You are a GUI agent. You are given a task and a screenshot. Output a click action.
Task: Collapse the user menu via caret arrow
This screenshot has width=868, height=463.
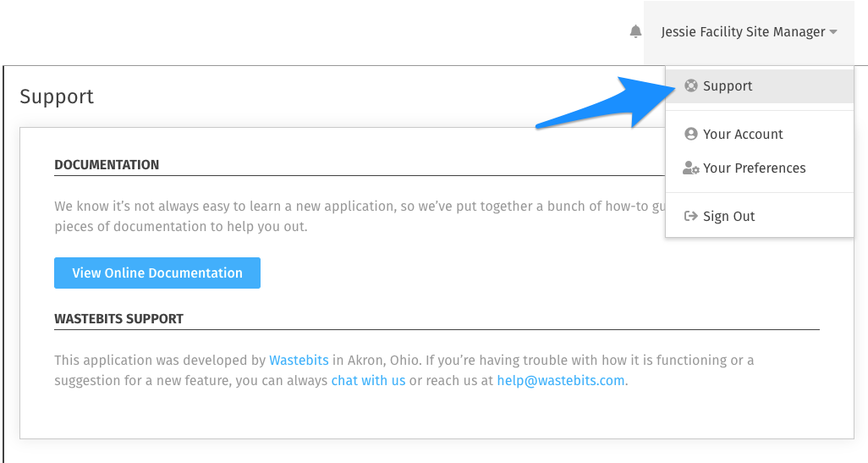833,32
